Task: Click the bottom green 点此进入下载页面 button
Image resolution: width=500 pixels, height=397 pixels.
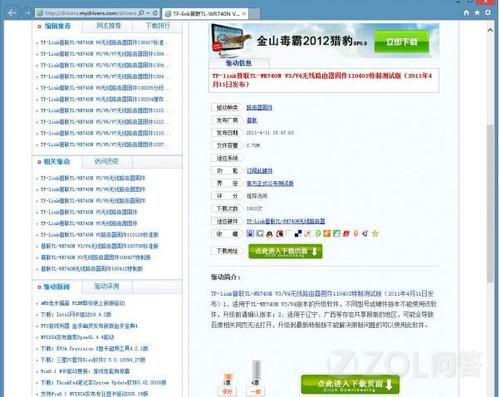Action: click(350, 384)
